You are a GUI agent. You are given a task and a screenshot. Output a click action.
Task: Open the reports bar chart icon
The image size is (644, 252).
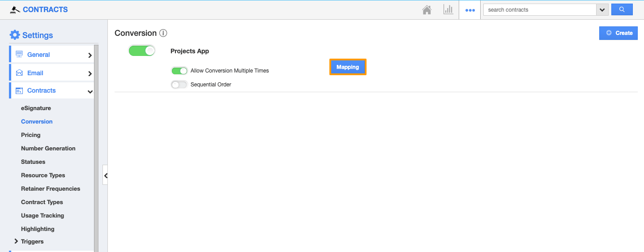pyautogui.click(x=448, y=10)
